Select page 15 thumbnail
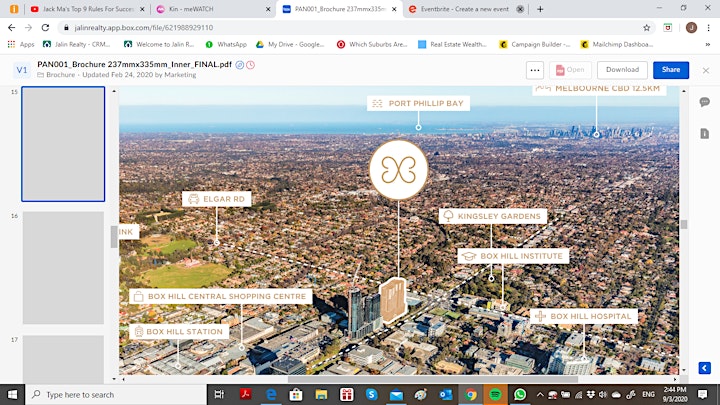This screenshot has width=720, height=405. pos(63,144)
